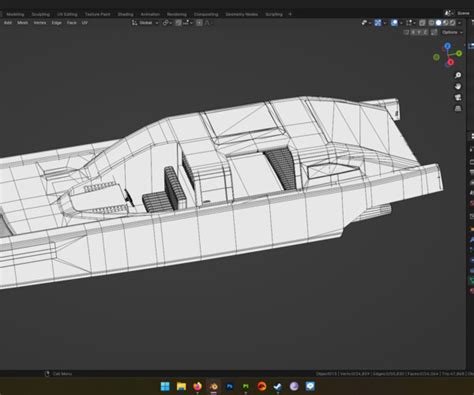Click the red X axis on navigation gizmo

click(450, 62)
